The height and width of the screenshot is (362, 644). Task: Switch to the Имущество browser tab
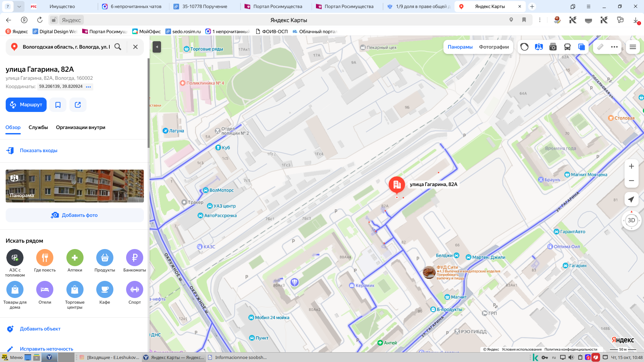pos(62,6)
